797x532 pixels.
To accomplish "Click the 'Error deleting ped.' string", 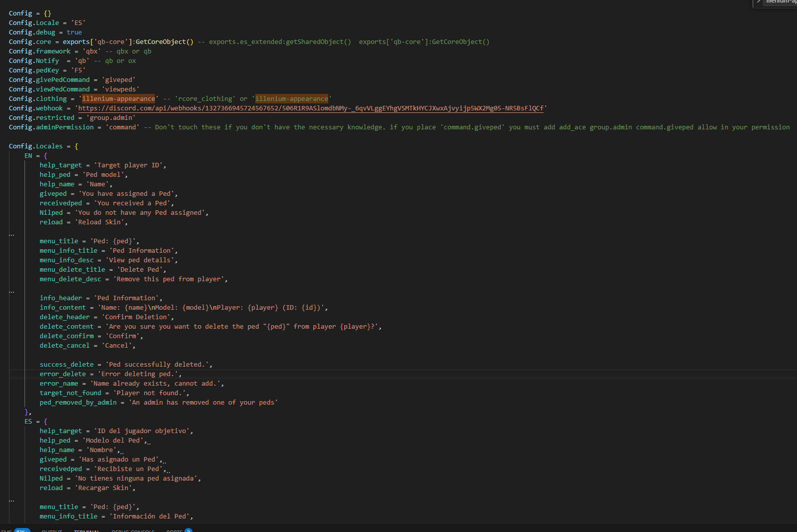I will 137,374.
